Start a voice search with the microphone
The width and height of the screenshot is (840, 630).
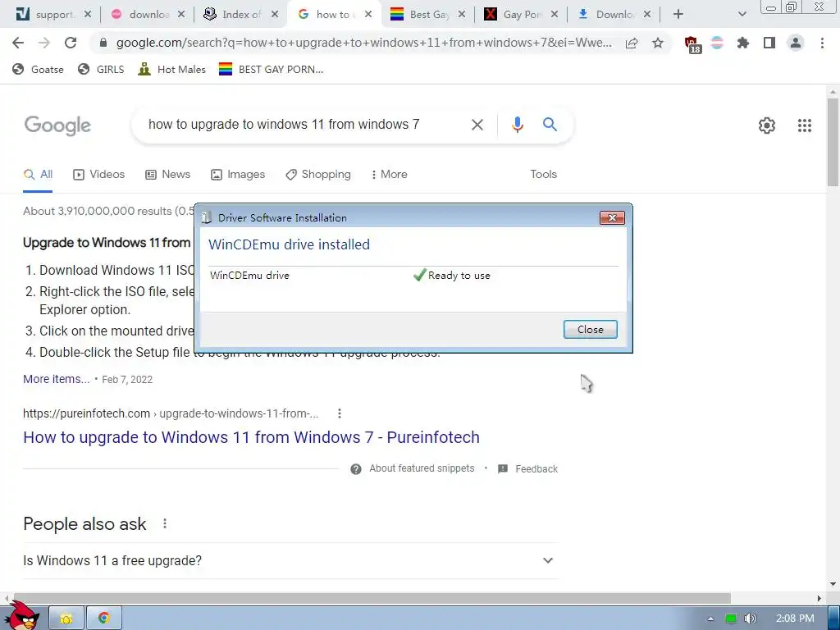point(517,125)
